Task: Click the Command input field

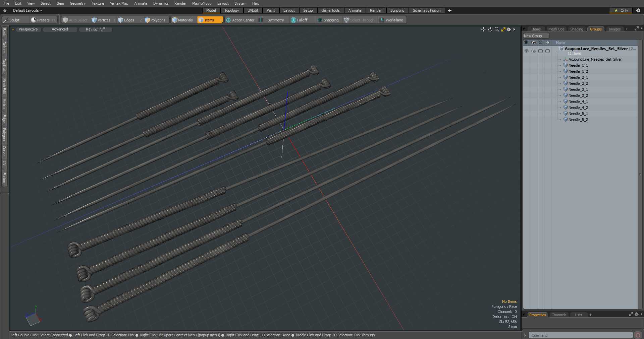Action: click(580, 335)
